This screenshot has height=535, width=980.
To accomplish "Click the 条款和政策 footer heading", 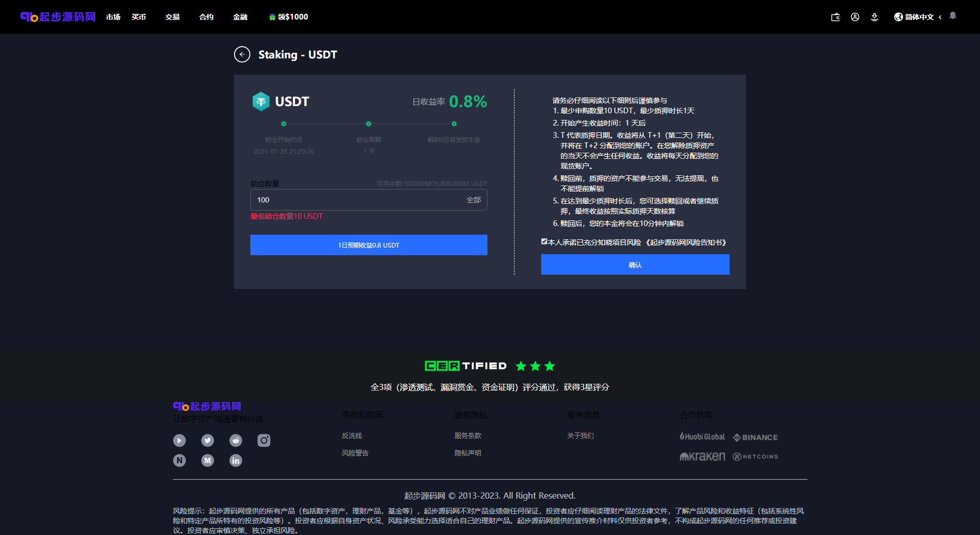I will point(363,415).
